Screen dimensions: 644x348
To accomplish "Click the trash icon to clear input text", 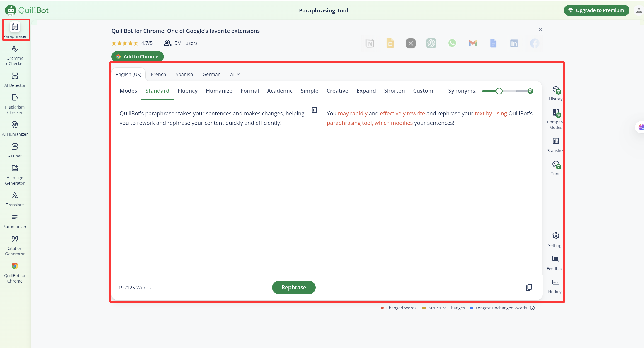I will [x=314, y=110].
